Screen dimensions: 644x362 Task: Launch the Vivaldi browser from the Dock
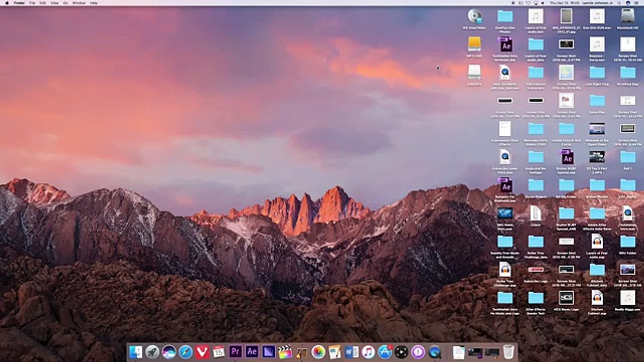point(202,351)
